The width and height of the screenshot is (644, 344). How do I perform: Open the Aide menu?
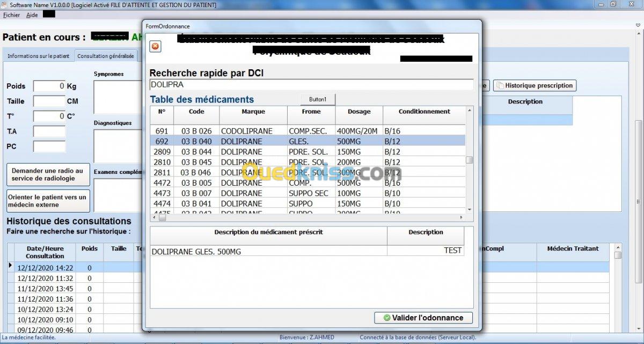click(32, 15)
